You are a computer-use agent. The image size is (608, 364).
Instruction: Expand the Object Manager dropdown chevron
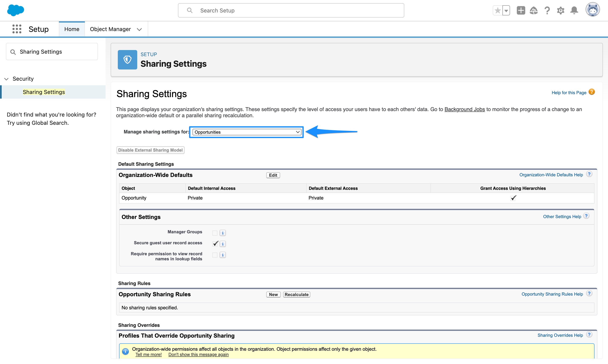click(x=139, y=29)
